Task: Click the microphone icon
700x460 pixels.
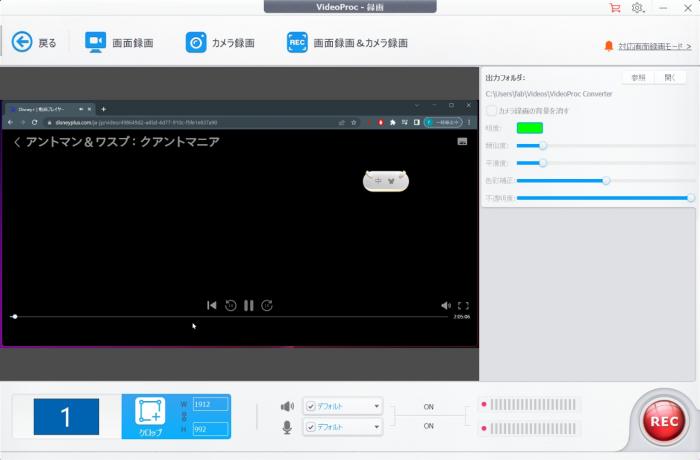Action: (x=287, y=427)
